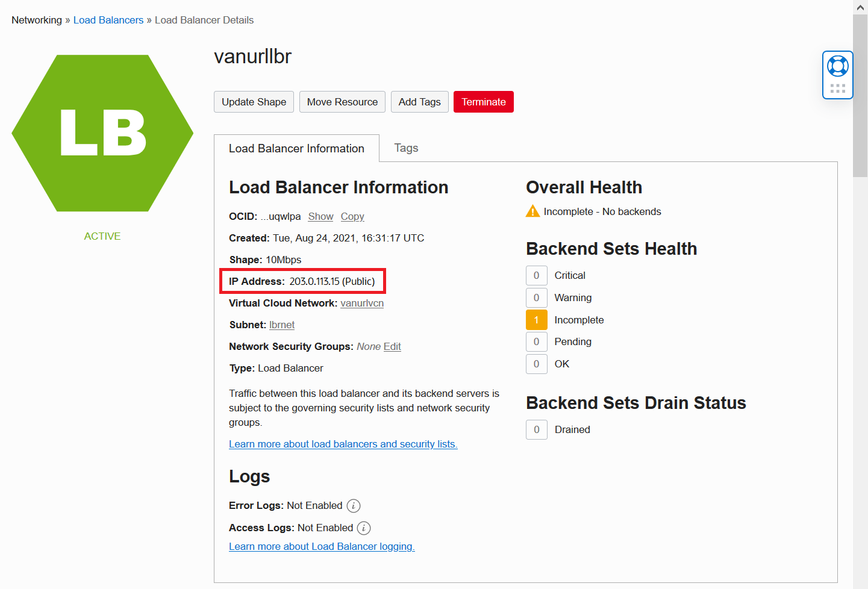The image size is (868, 589).
Task: Copy the OCID value
Action: click(352, 216)
